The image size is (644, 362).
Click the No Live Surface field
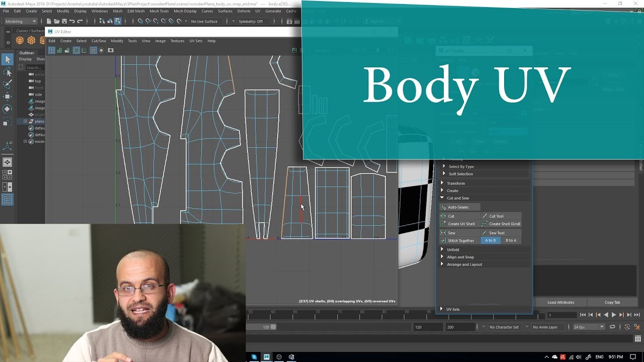(x=206, y=21)
